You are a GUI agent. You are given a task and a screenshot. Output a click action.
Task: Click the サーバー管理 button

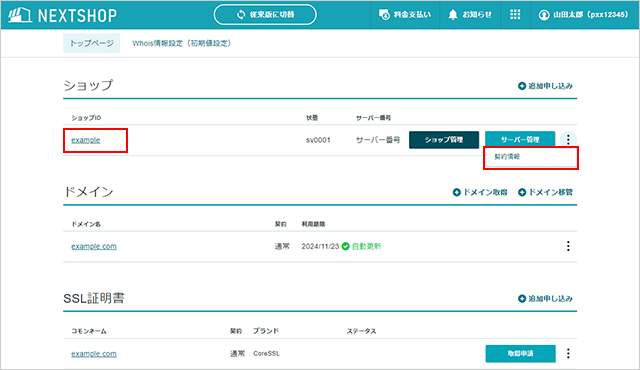[x=520, y=139]
